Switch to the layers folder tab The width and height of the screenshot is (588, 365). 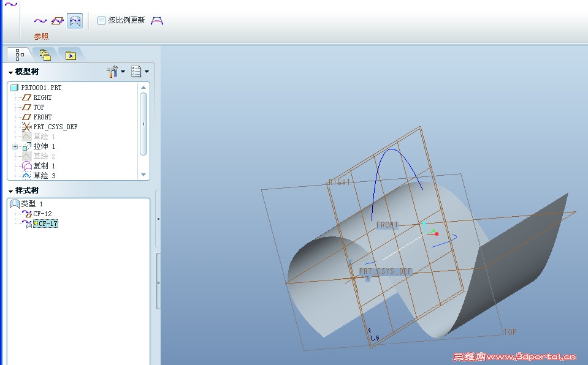(x=45, y=55)
